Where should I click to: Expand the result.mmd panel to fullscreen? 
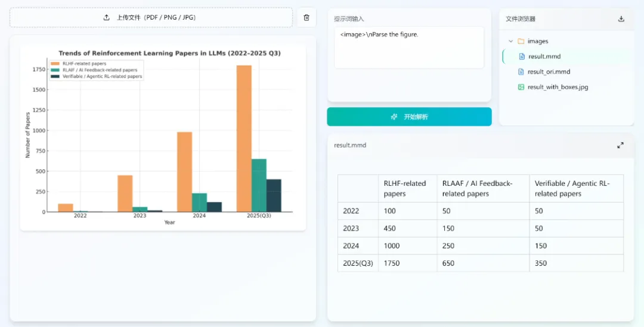[620, 145]
